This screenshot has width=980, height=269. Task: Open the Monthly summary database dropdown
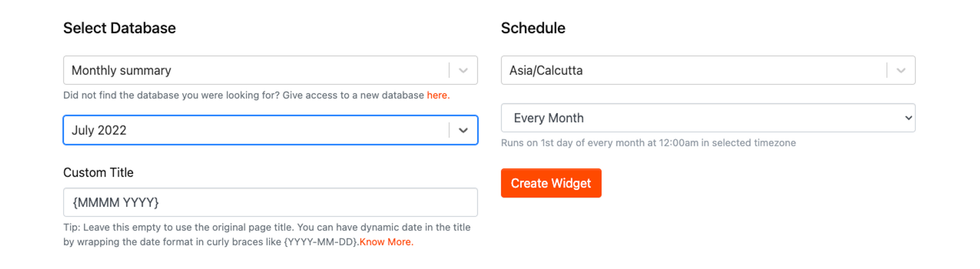tap(255, 71)
